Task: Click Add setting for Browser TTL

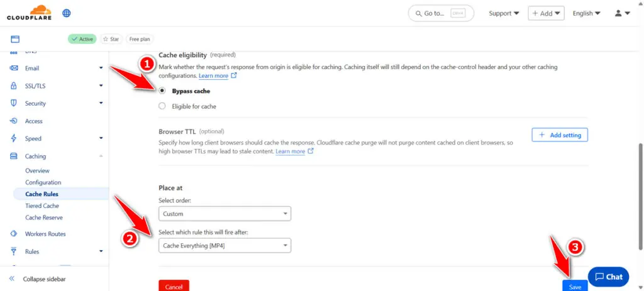Action: [x=560, y=135]
